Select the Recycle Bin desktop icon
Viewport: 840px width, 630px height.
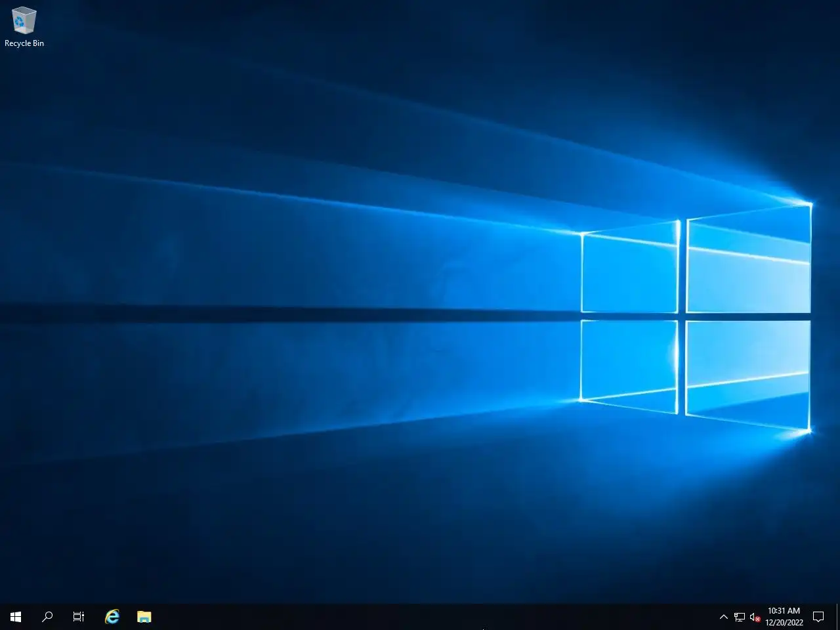click(x=24, y=27)
